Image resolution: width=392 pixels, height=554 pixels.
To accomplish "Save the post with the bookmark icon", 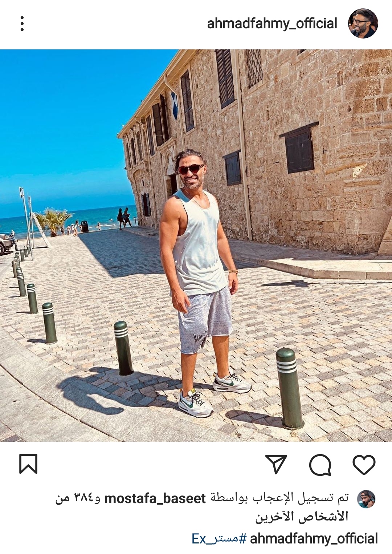I will [x=28, y=464].
